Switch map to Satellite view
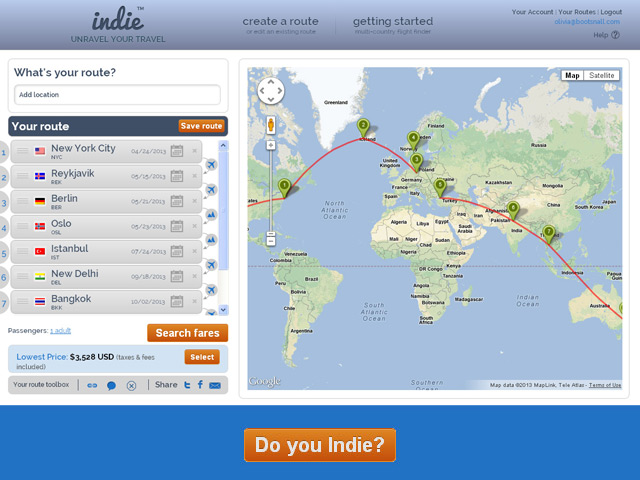Viewport: 640px width, 480px height. 602,76
